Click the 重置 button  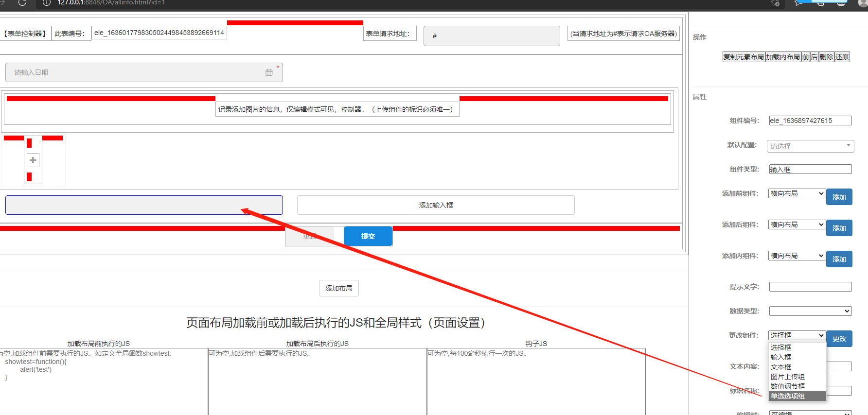pyautogui.click(x=310, y=236)
